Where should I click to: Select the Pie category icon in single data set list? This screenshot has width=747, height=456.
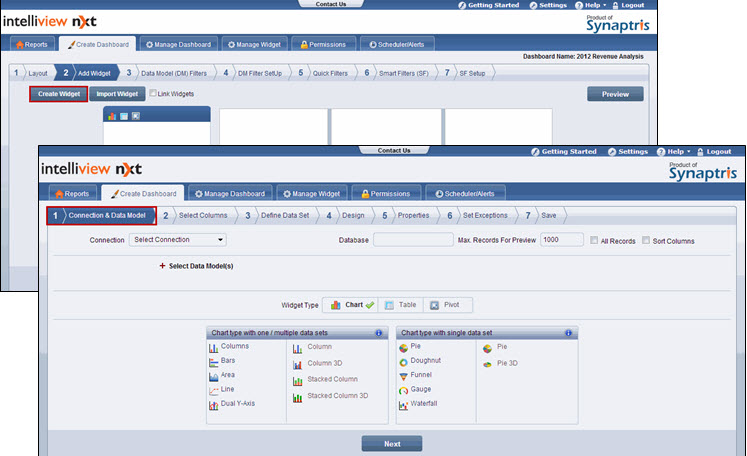pyautogui.click(x=404, y=348)
